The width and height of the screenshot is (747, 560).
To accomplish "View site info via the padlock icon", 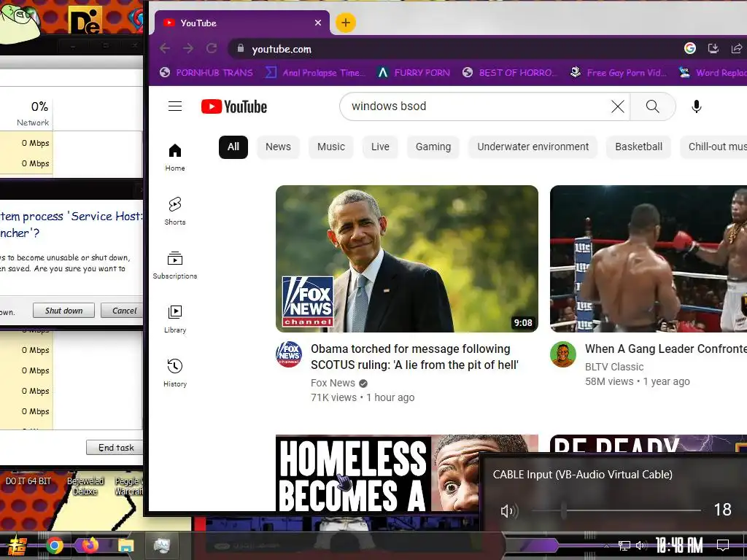I will click(x=241, y=48).
